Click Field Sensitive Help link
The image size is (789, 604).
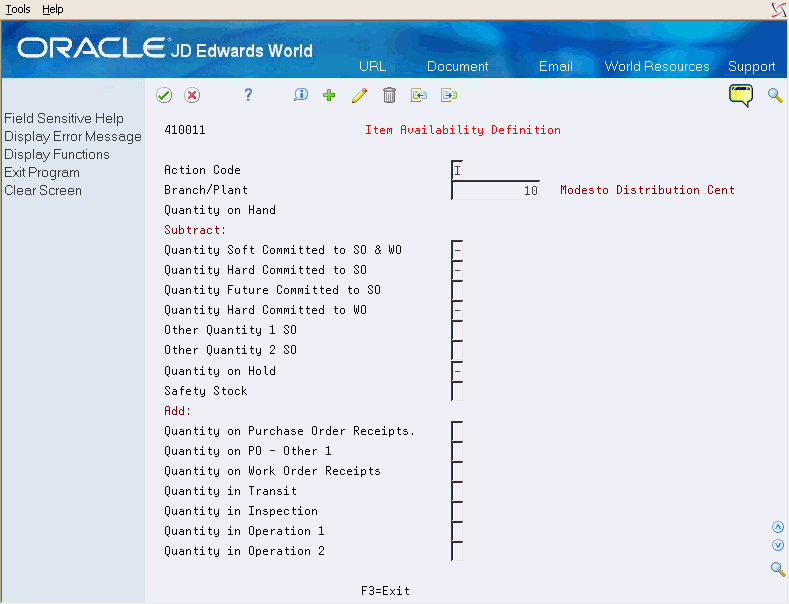64,118
